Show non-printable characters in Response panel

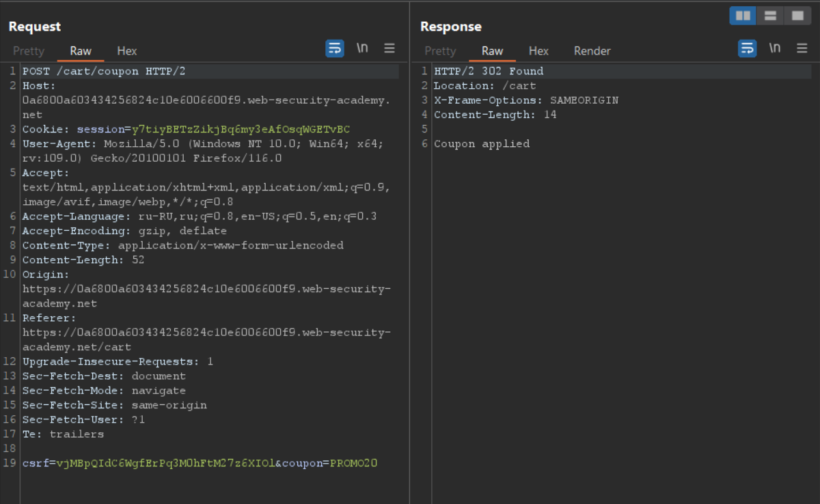(775, 48)
